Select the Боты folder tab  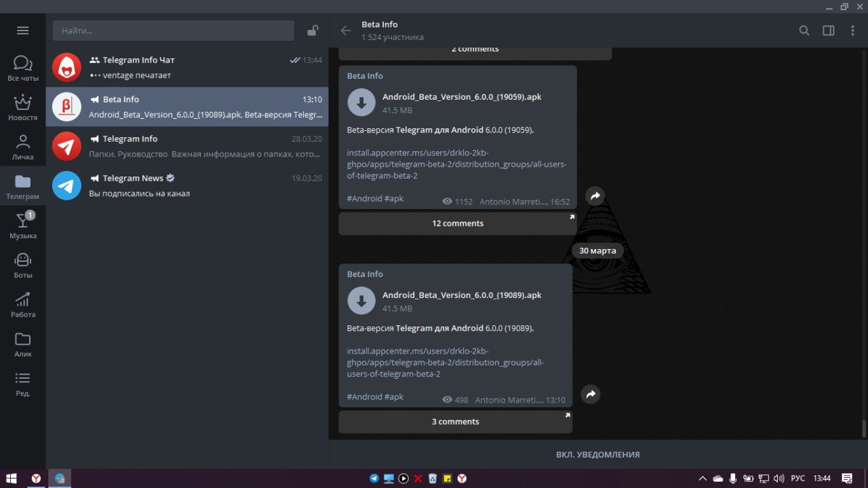(23, 265)
